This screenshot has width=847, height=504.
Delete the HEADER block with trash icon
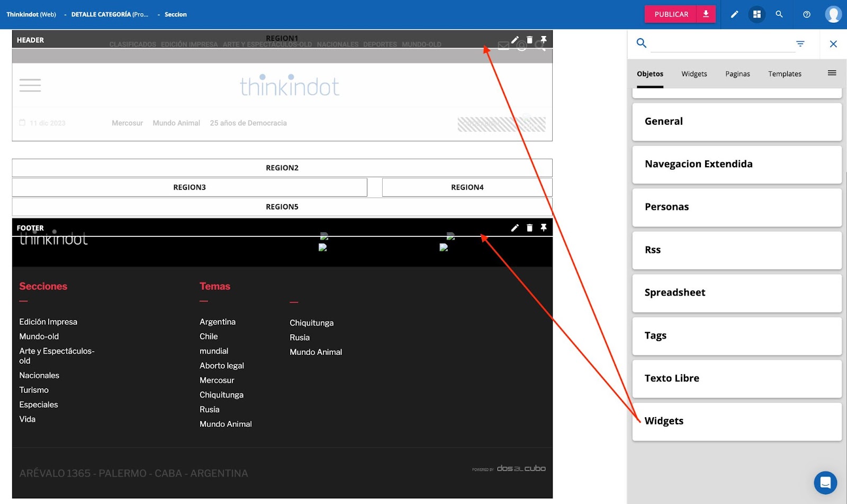click(529, 40)
